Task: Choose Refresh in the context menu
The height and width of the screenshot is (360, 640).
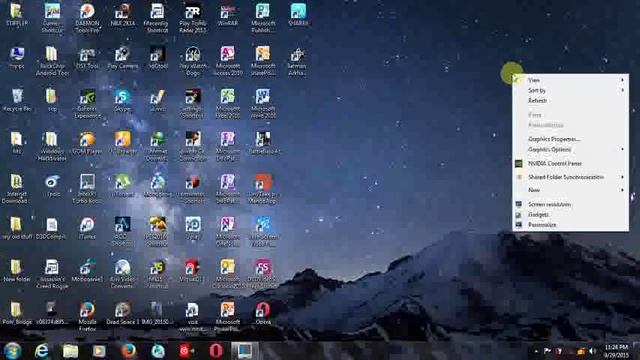Action: pos(571,100)
